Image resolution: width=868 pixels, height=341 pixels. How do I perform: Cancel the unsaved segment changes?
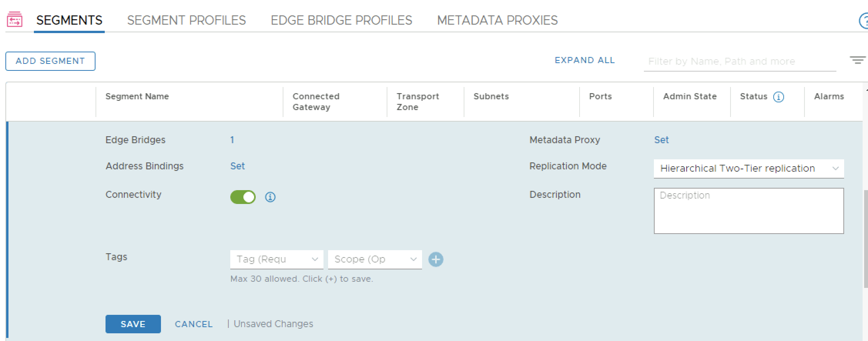[x=194, y=324]
